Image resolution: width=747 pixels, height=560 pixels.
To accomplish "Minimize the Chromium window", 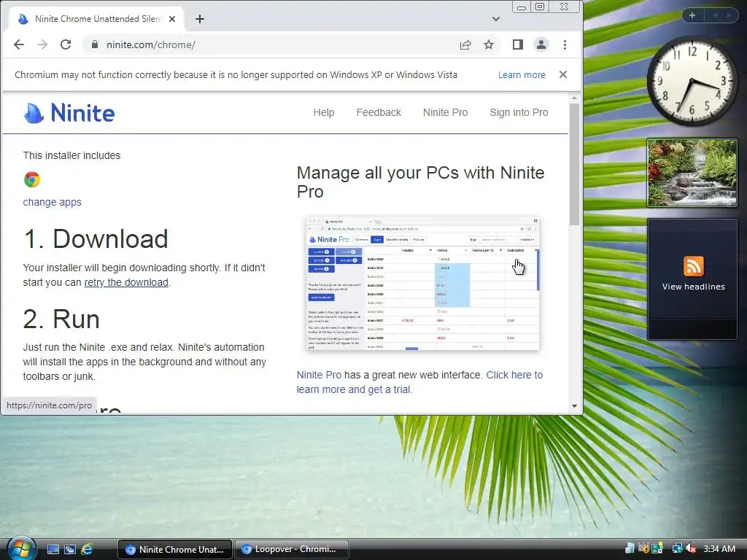I will pos(522,7).
